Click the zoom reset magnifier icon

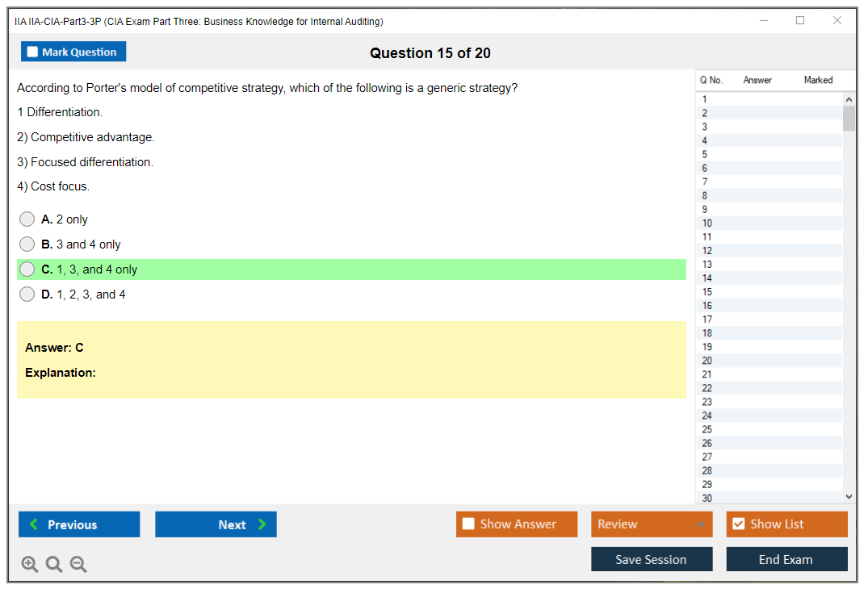pyautogui.click(x=54, y=565)
